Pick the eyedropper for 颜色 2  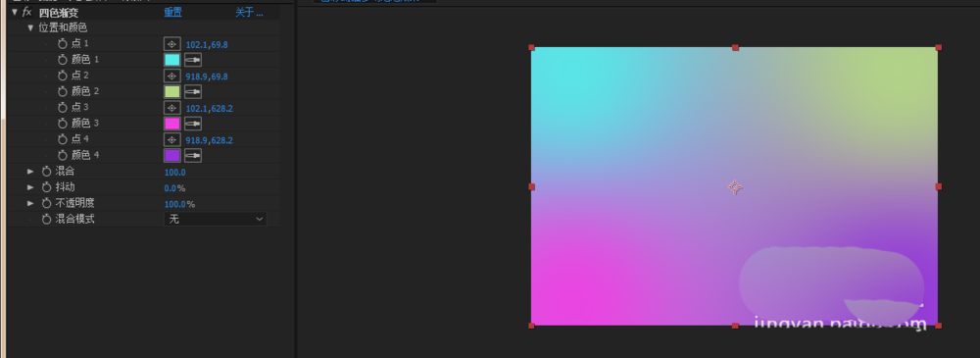[x=193, y=92]
